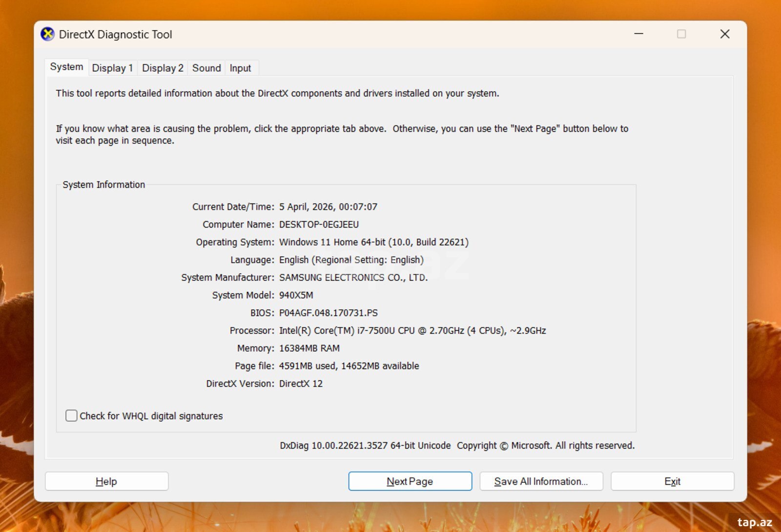Click Save All Information button
This screenshot has height=532, width=781.
click(x=541, y=481)
